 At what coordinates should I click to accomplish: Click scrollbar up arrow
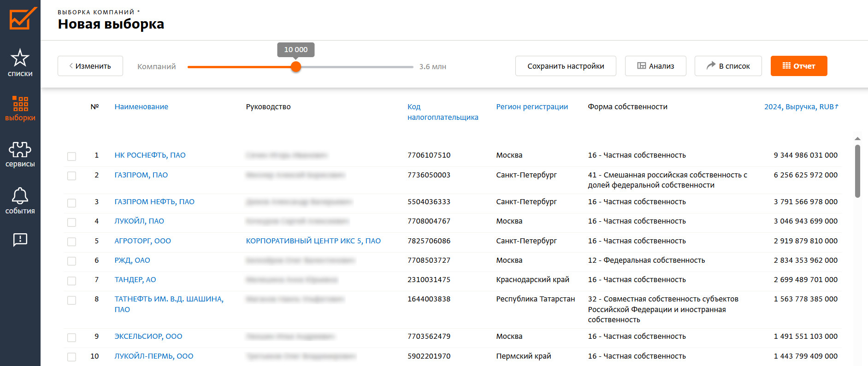coord(857,139)
